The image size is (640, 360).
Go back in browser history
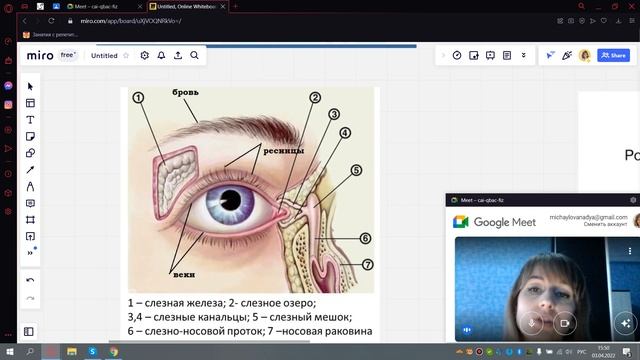[x=25, y=20]
